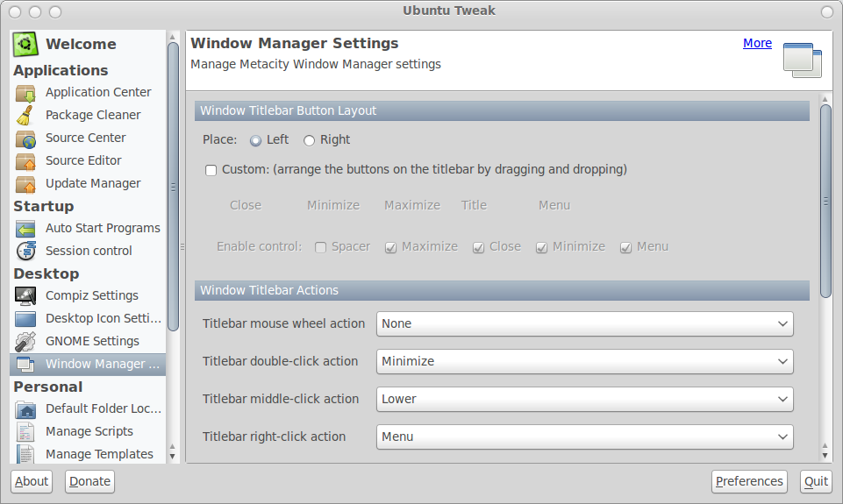
Task: Click the Preferences button
Action: [749, 481]
